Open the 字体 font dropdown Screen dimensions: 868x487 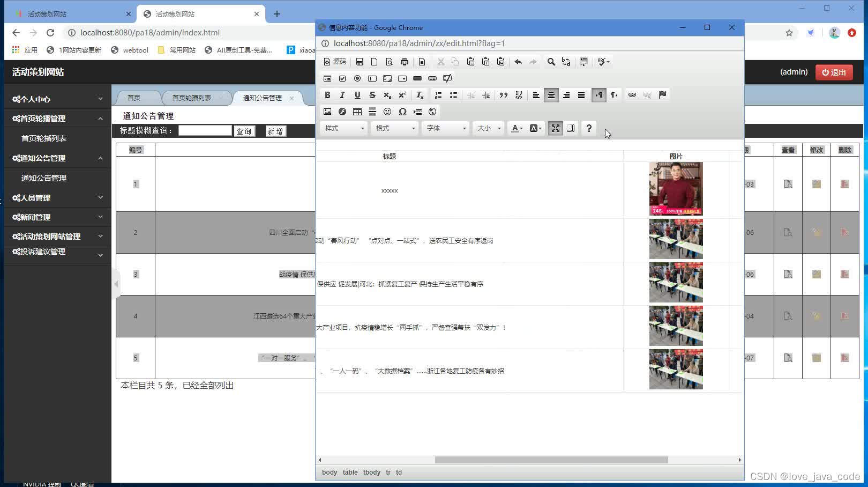(445, 128)
